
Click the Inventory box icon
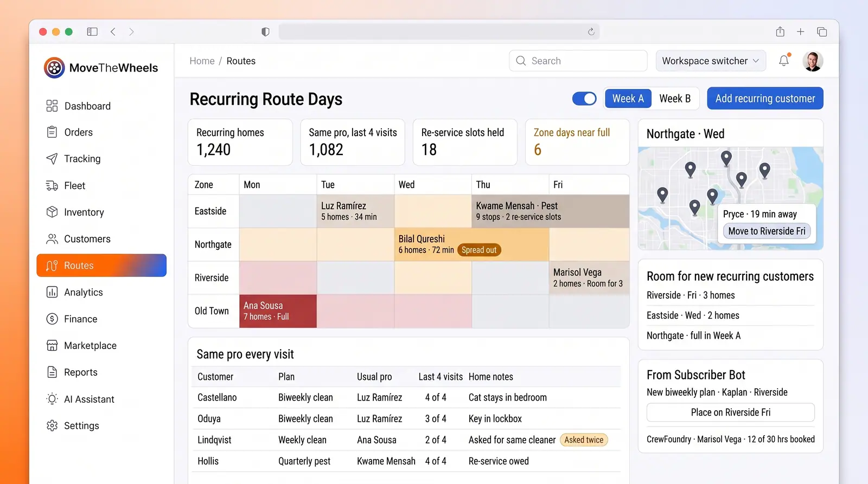click(x=52, y=212)
